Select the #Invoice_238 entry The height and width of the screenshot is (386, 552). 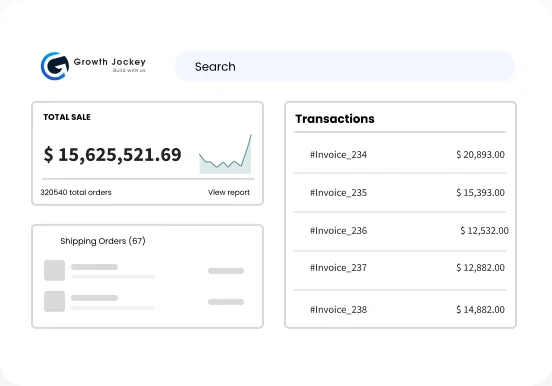tap(400, 310)
